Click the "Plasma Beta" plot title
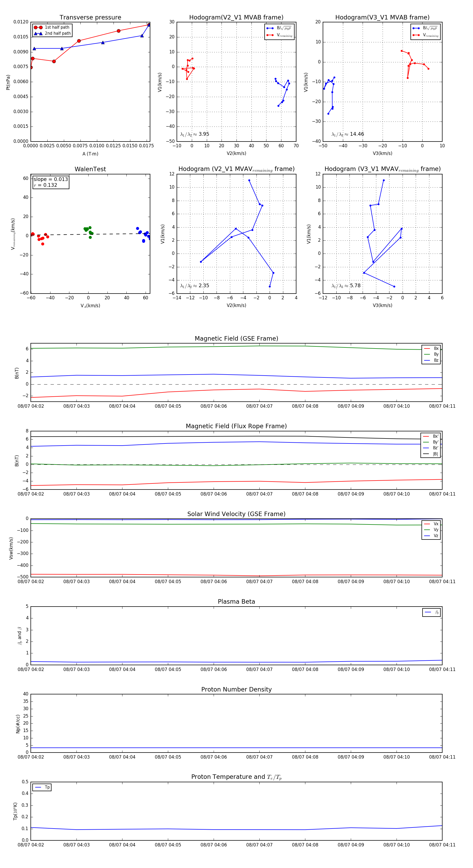Image resolution: width=473 pixels, height=868 pixels. [236, 602]
